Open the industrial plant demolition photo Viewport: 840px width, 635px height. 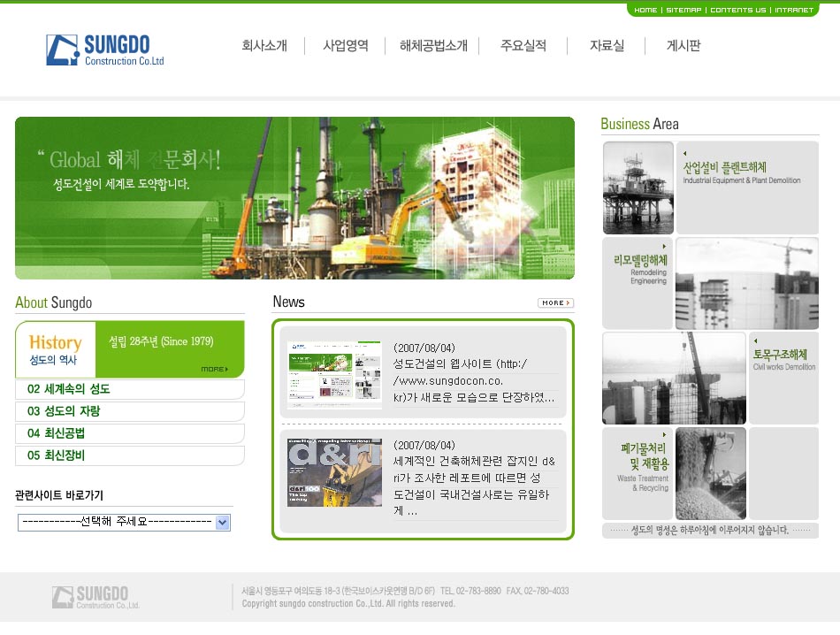click(x=638, y=188)
